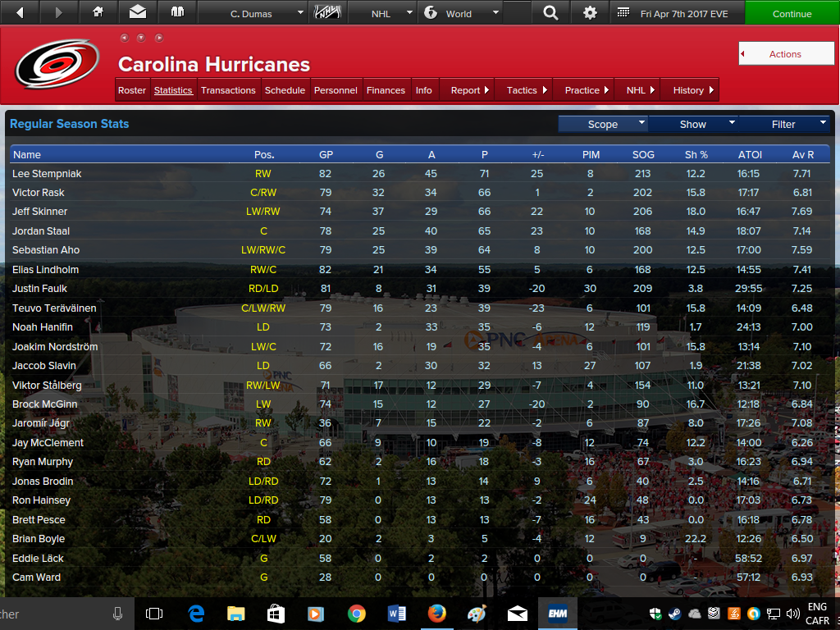Expand the World dropdown
This screenshot has width=840, height=630.
[x=461, y=12]
